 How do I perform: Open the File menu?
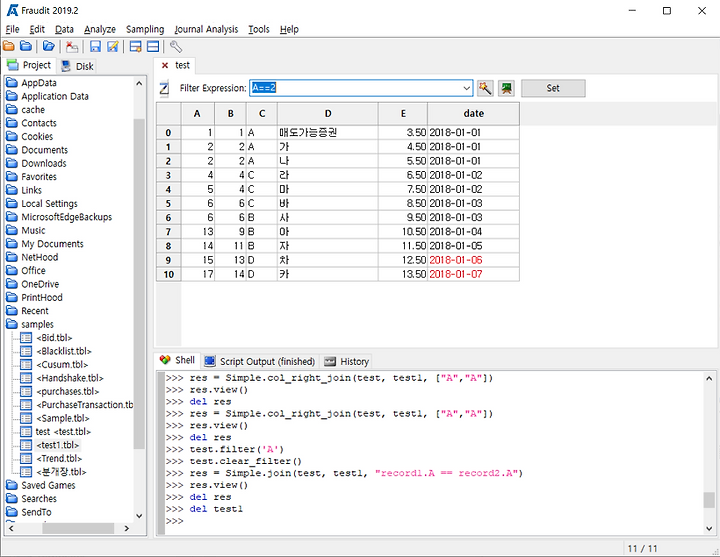click(x=12, y=29)
